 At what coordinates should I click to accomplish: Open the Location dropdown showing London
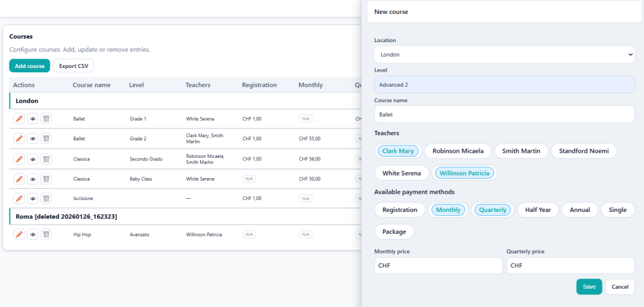coord(504,54)
